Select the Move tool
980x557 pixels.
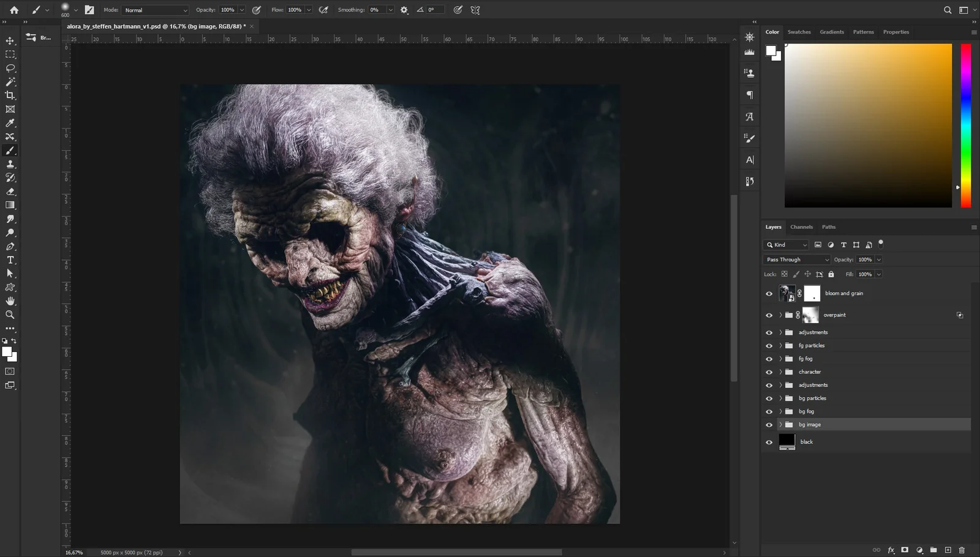pos(10,40)
